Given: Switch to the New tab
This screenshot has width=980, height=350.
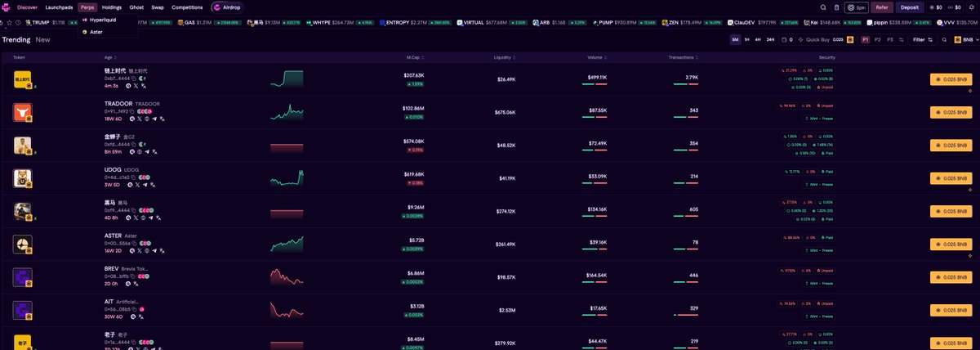Looking at the screenshot, I should (x=42, y=39).
